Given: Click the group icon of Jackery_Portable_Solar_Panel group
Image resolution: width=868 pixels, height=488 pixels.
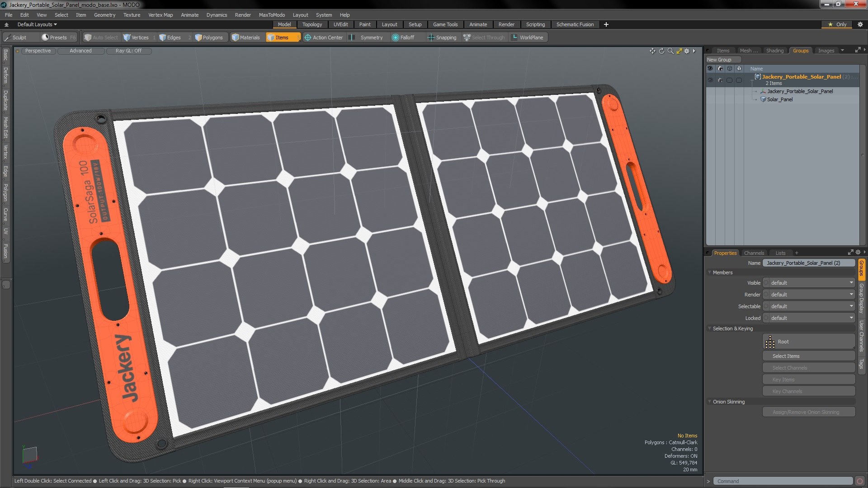Looking at the screenshot, I should click(758, 77).
